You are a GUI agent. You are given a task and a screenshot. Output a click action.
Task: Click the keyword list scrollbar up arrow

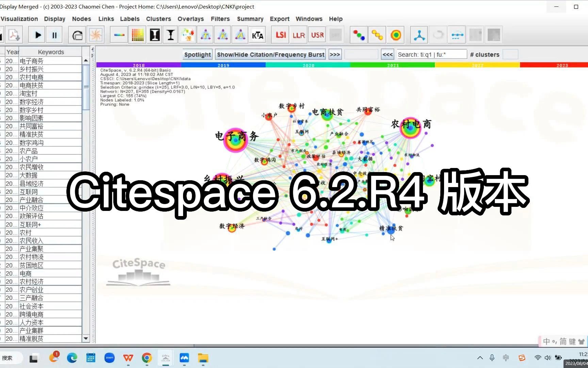[86, 60]
